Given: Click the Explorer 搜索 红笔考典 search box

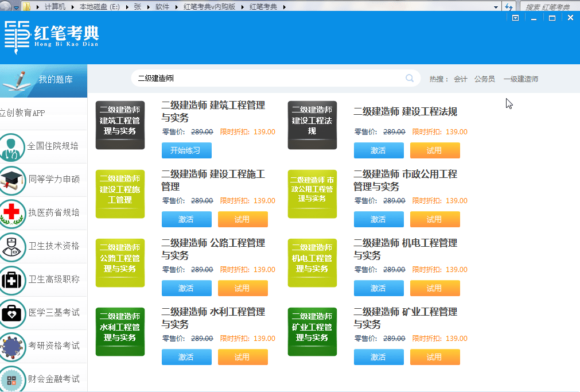Looking at the screenshot, I should pos(550,7).
